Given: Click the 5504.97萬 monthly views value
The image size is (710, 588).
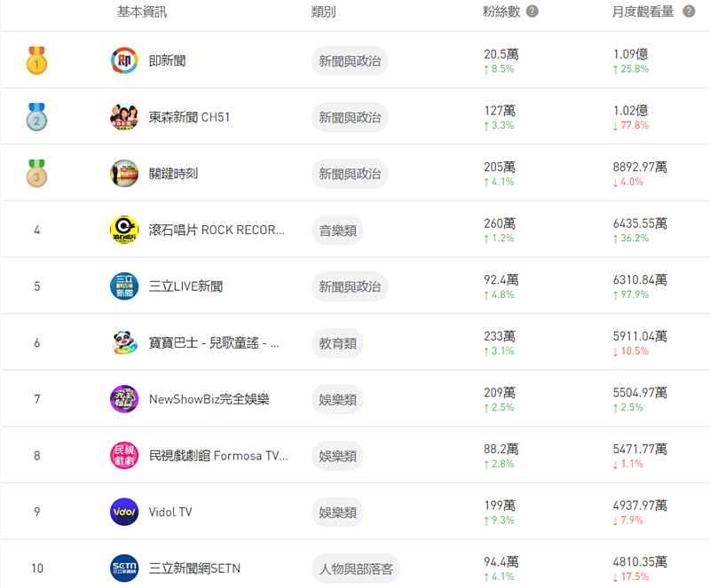Looking at the screenshot, I should tap(640, 393).
